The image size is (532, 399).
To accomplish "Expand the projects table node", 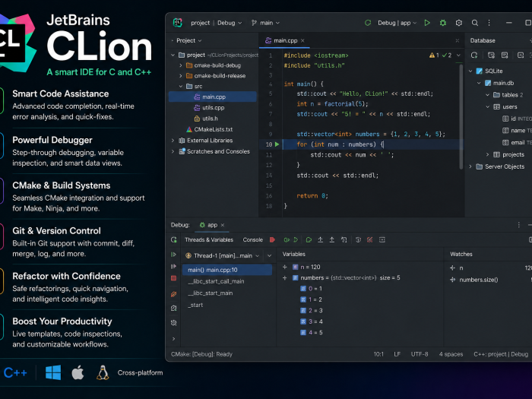I will click(488, 155).
